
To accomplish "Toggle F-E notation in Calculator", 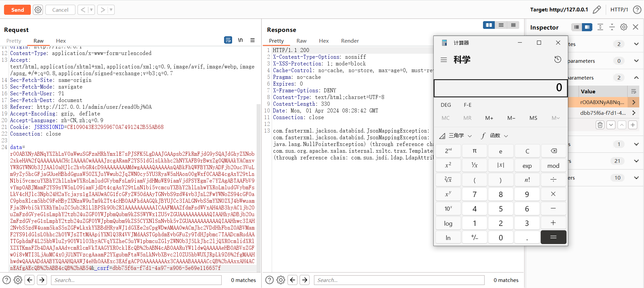I will point(468,105).
